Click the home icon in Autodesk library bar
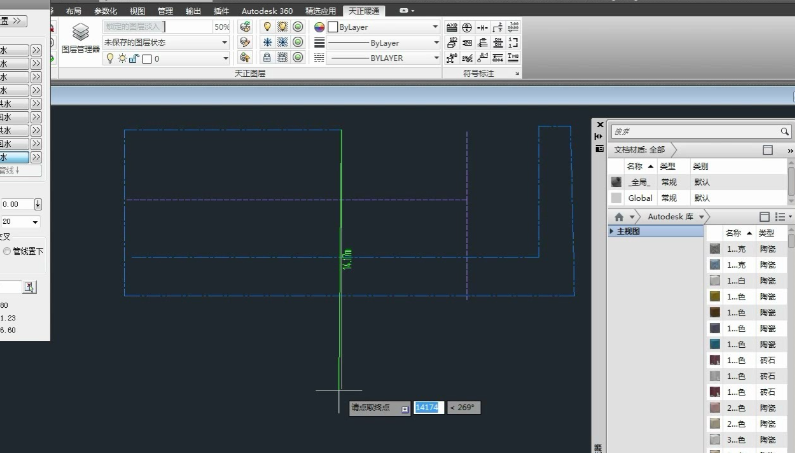The width and height of the screenshot is (795, 453). tap(620, 216)
